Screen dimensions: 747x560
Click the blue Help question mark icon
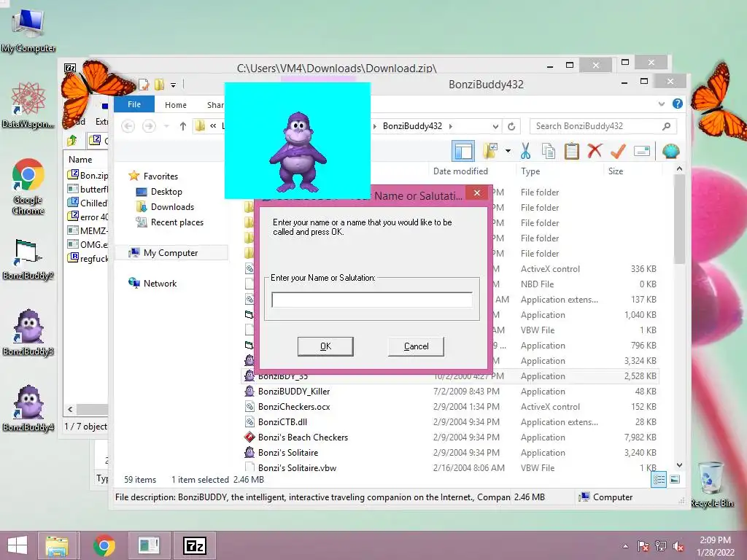[x=678, y=104]
